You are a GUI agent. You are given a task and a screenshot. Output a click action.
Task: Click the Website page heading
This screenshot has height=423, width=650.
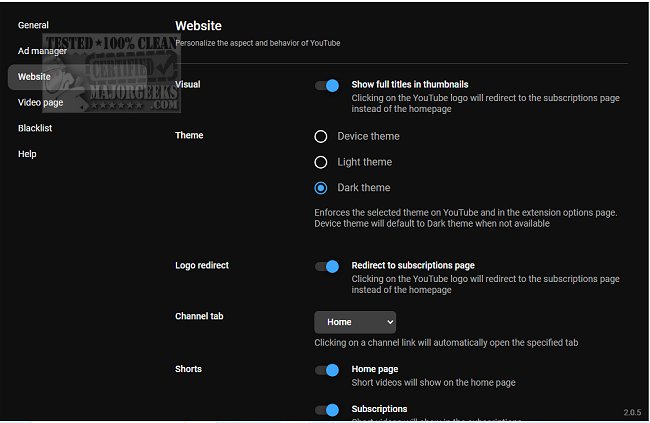click(198, 26)
